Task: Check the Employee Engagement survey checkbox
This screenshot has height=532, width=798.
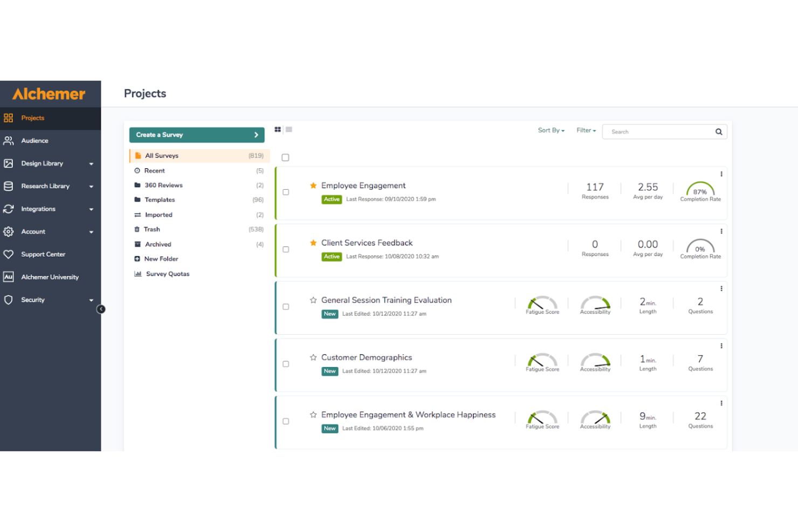Action: (x=286, y=192)
